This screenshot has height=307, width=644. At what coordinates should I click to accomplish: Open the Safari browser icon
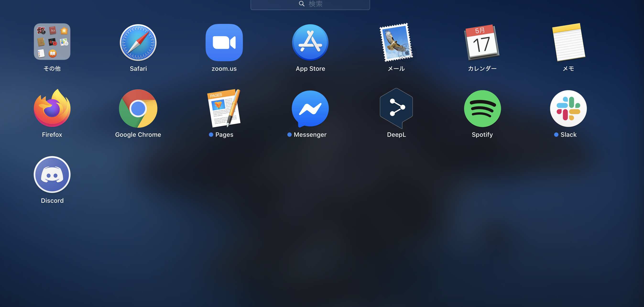coord(138,43)
